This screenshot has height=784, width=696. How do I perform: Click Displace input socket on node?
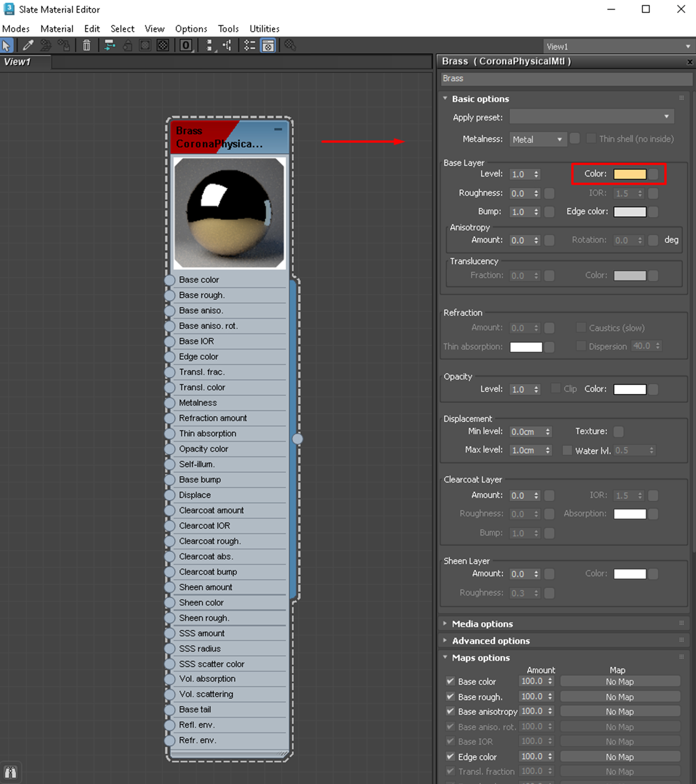(x=170, y=495)
